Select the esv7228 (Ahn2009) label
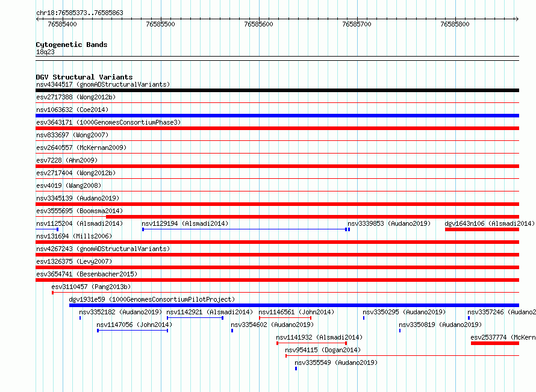Image resolution: width=536 pixels, height=392 pixels. [x=66, y=160]
